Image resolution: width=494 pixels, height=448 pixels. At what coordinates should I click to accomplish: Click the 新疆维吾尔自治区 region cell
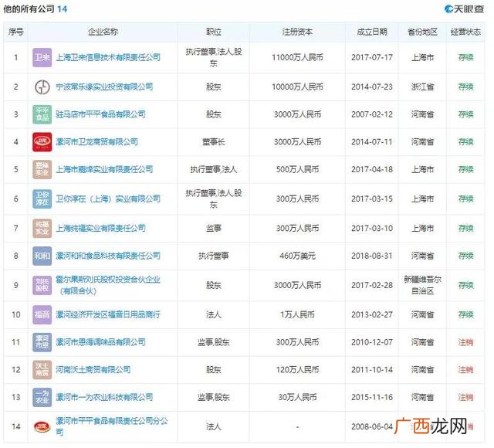click(422, 285)
